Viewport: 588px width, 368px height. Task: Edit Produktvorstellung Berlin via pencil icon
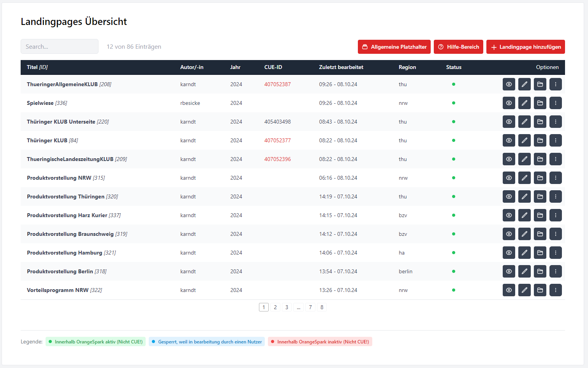coord(524,271)
